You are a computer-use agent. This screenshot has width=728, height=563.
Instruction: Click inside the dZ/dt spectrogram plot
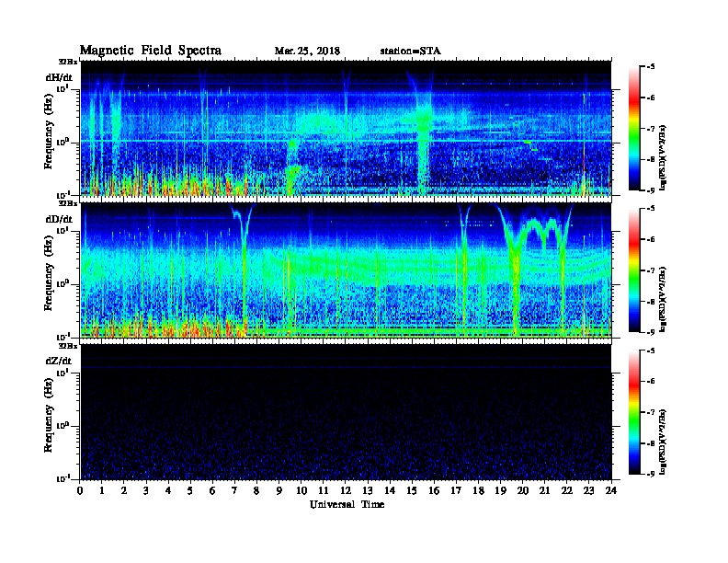(346, 412)
